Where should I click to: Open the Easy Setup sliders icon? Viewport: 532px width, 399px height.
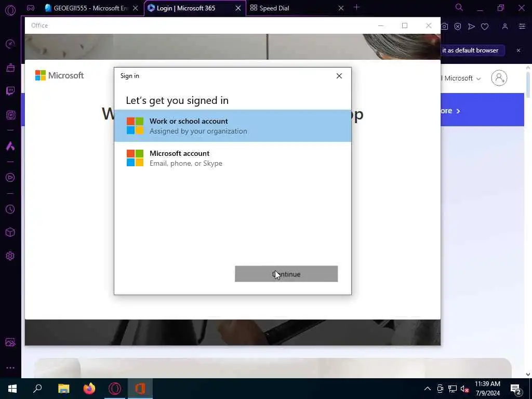coord(522,26)
